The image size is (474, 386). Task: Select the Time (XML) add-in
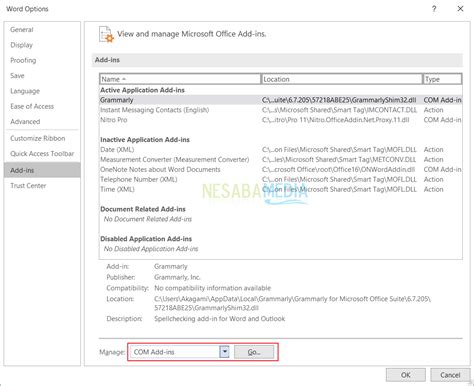(x=281, y=189)
